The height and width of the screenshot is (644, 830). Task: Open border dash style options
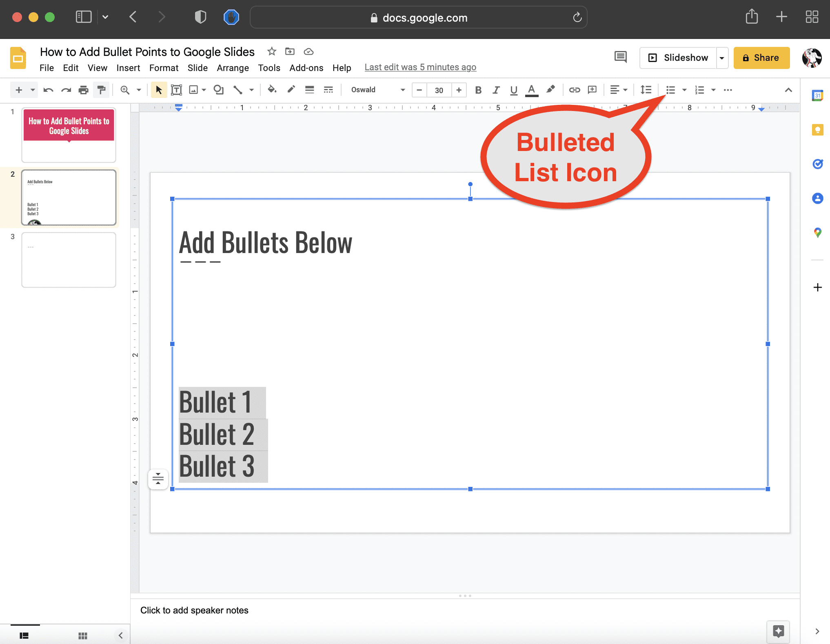click(328, 90)
